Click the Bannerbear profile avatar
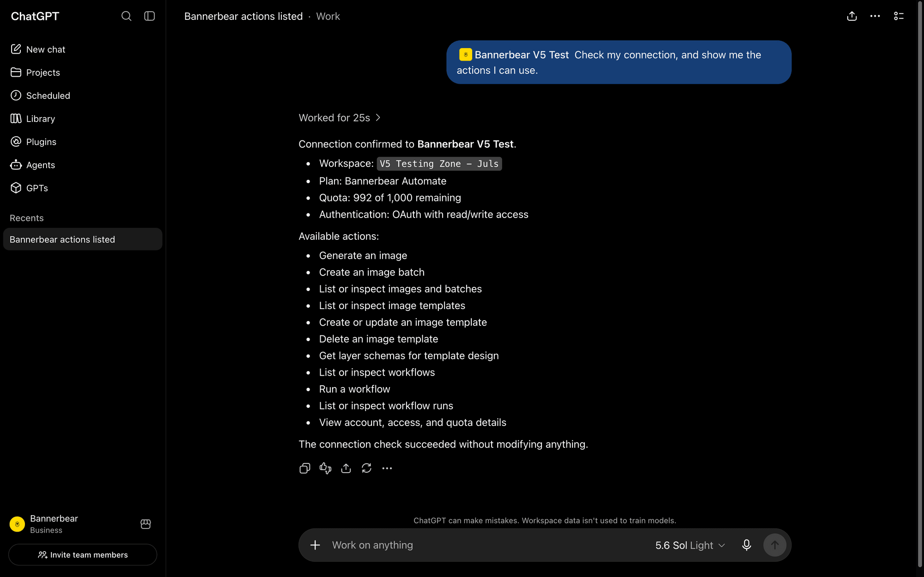This screenshot has width=924, height=577. point(17,524)
